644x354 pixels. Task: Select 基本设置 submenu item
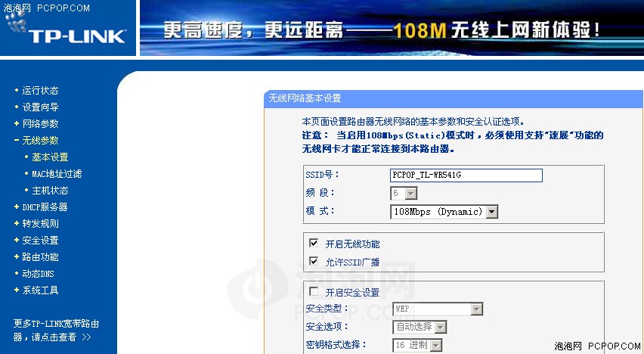tap(50, 157)
